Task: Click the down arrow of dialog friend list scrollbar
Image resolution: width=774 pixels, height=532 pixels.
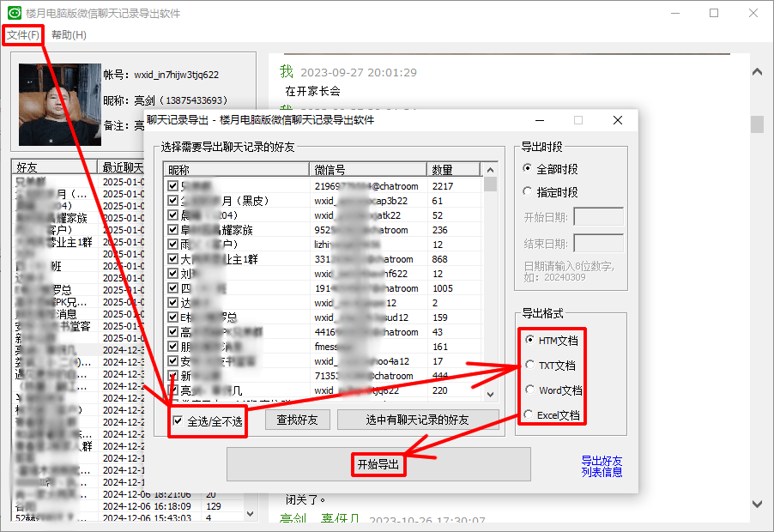Action: (490, 395)
